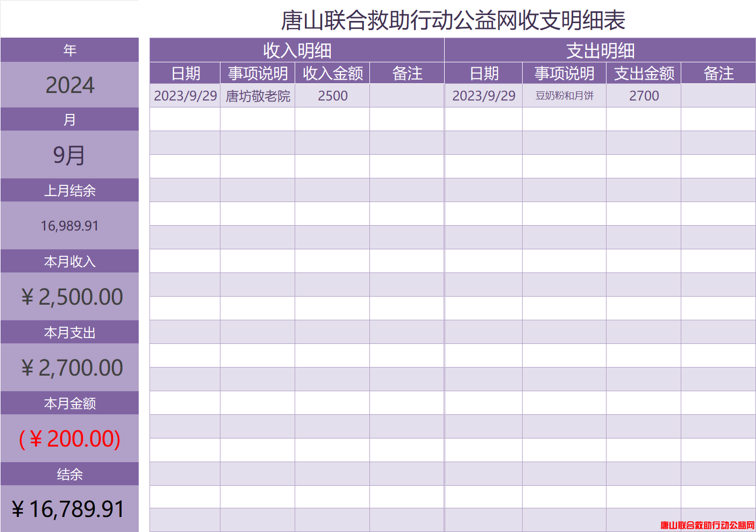Select the month cell showing 9月
The image size is (756, 532).
click(x=70, y=155)
